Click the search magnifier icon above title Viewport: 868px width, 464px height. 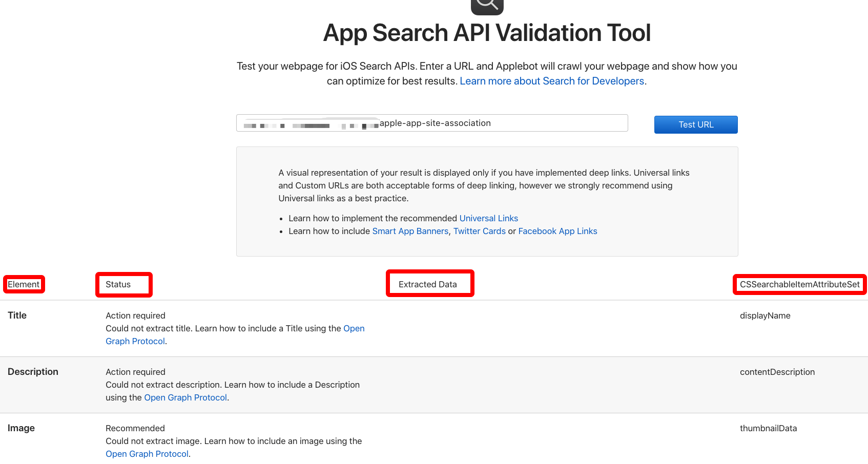tap(487, 6)
